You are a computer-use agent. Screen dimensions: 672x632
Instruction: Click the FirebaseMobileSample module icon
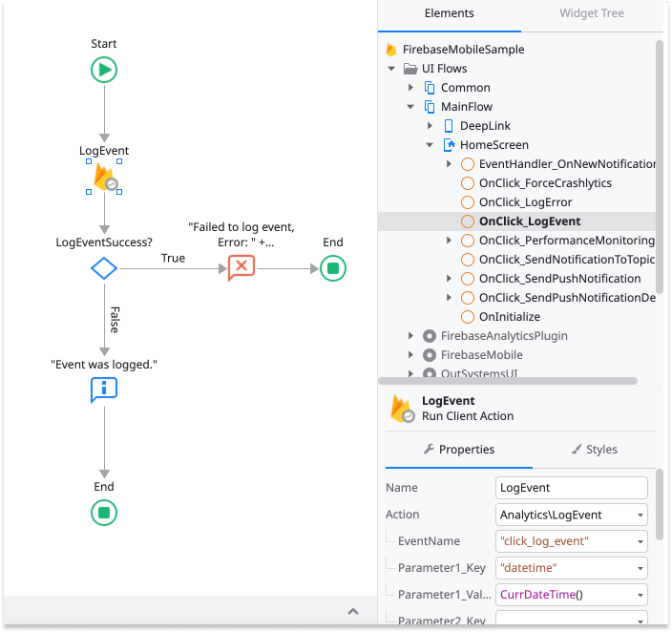point(390,50)
